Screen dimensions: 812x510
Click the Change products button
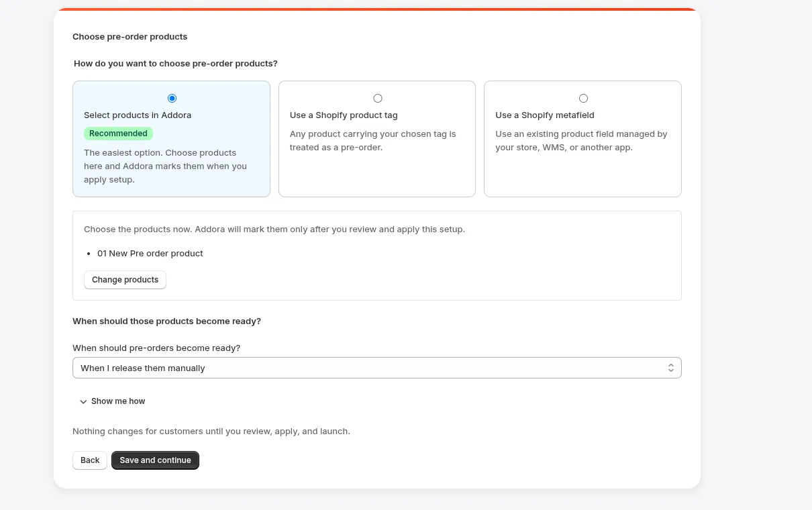coord(125,280)
